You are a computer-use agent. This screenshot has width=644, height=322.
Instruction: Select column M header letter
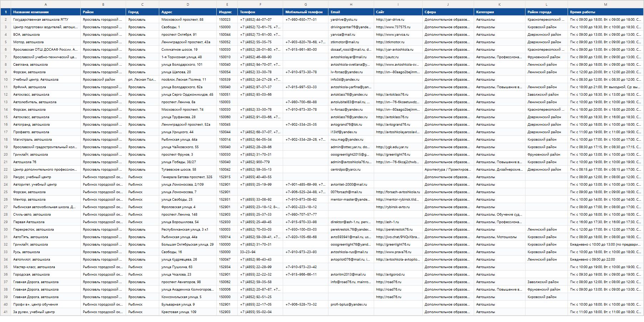(605, 4)
